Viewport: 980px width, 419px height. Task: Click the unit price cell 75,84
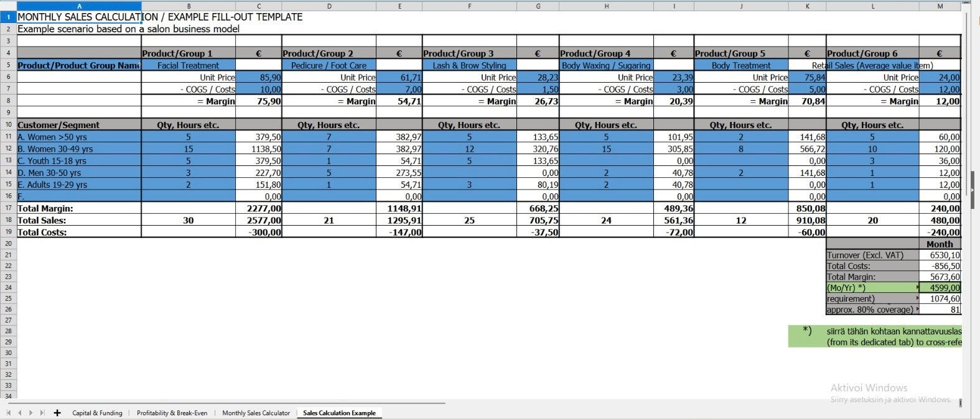click(x=807, y=77)
